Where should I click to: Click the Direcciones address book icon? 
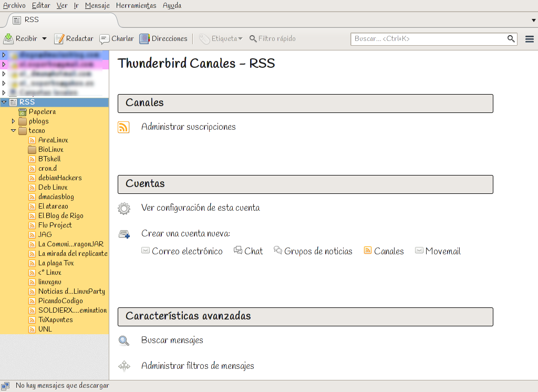[144, 39]
